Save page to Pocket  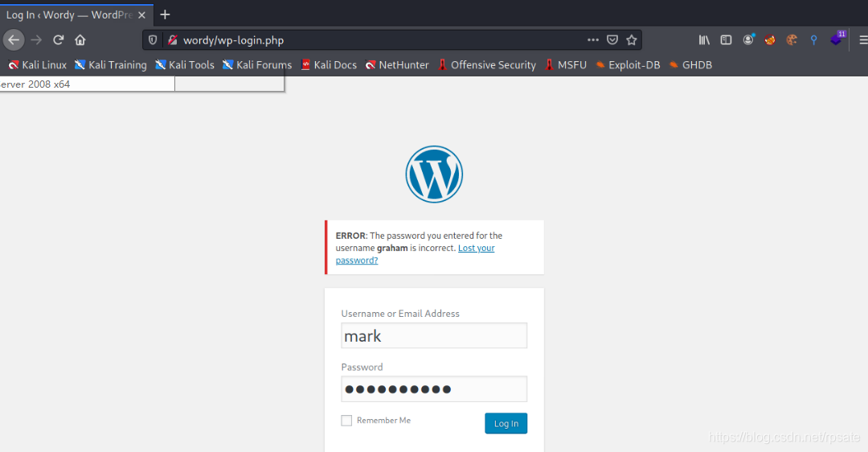[612, 40]
